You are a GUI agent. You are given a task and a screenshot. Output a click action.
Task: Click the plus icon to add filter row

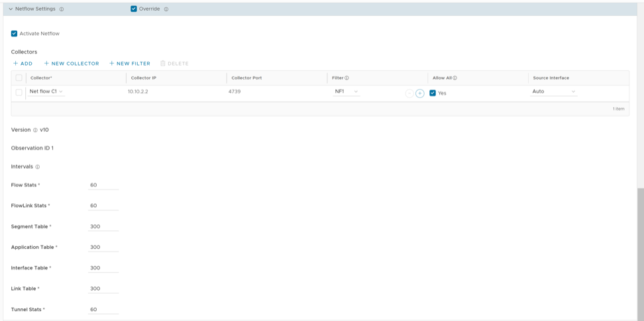420,93
